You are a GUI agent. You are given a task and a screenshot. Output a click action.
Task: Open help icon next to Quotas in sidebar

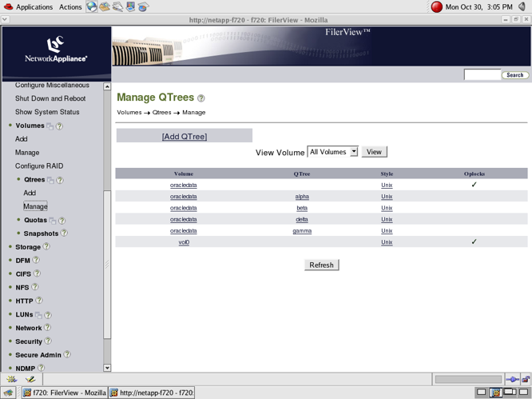point(62,221)
